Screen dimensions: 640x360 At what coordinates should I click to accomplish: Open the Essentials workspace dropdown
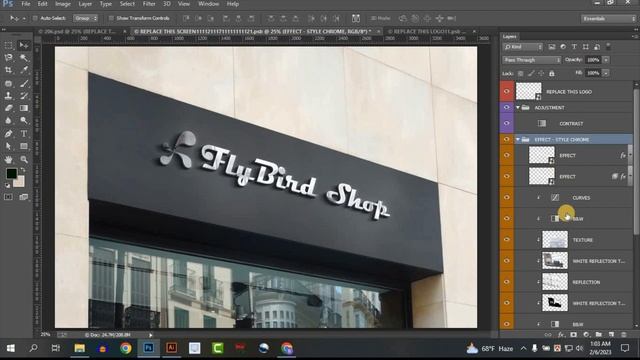tap(608, 18)
